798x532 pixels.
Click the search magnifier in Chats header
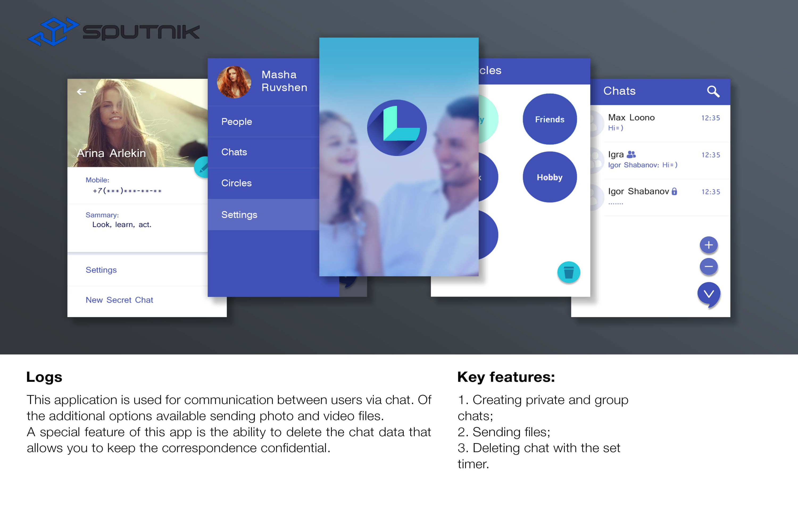tap(713, 91)
